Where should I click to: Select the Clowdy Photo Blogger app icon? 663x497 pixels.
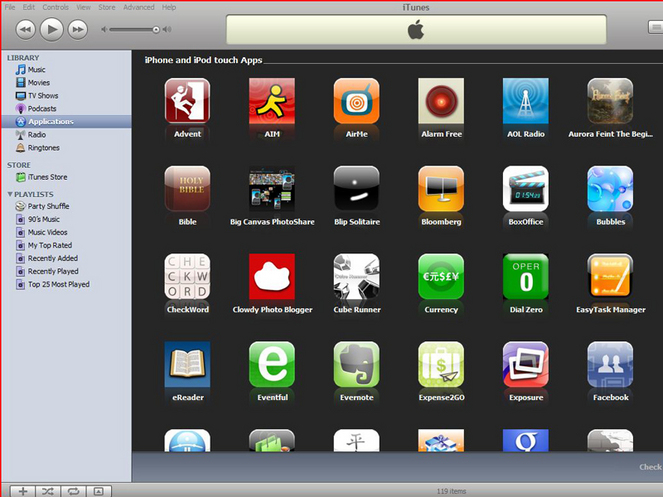tap(272, 277)
